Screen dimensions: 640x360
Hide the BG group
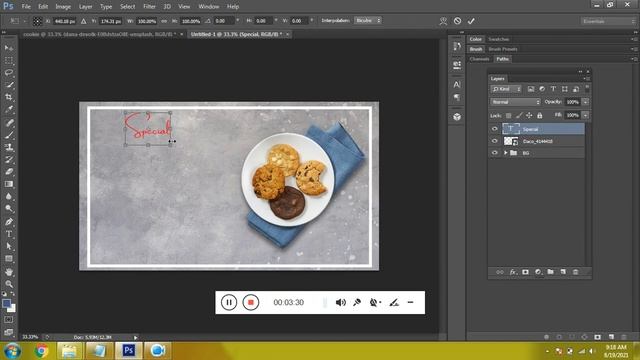(495, 153)
